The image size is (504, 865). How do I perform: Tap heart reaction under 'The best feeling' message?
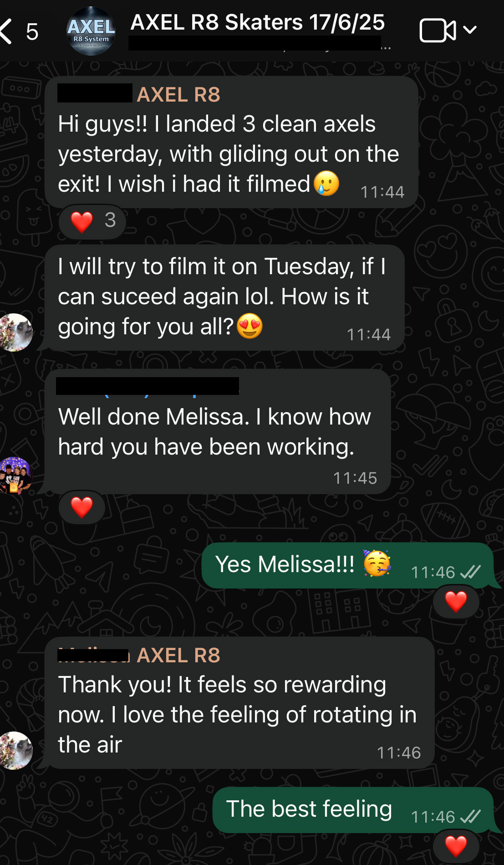[456, 846]
